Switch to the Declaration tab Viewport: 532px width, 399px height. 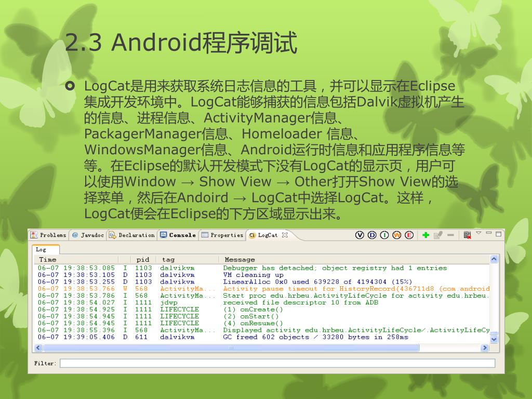click(x=132, y=235)
